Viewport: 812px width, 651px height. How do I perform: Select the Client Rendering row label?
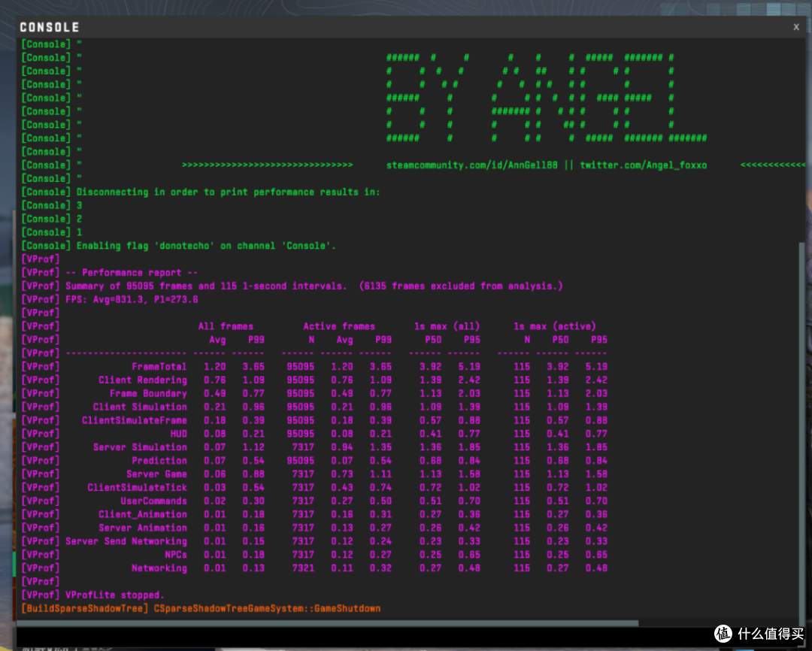tap(143, 380)
